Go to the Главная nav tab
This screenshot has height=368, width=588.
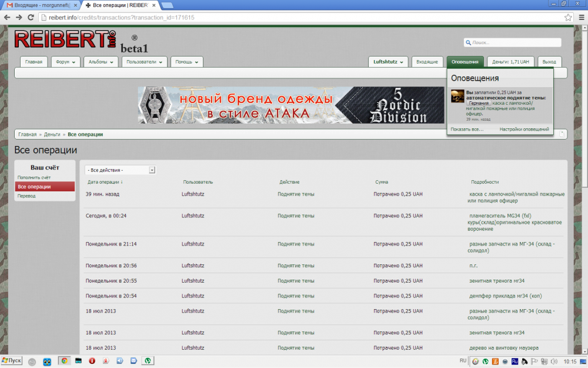[34, 62]
